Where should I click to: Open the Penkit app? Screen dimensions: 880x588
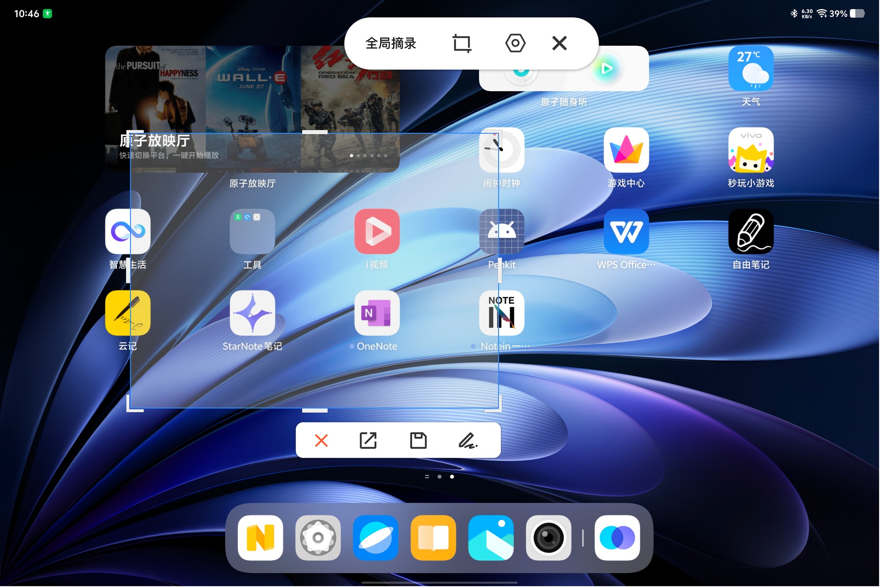[501, 231]
